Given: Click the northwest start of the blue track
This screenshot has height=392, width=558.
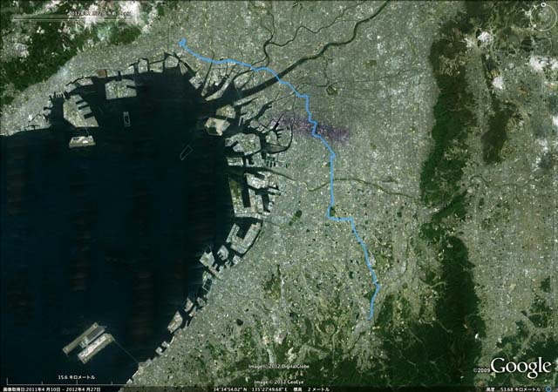Looking at the screenshot, I should [x=182, y=43].
